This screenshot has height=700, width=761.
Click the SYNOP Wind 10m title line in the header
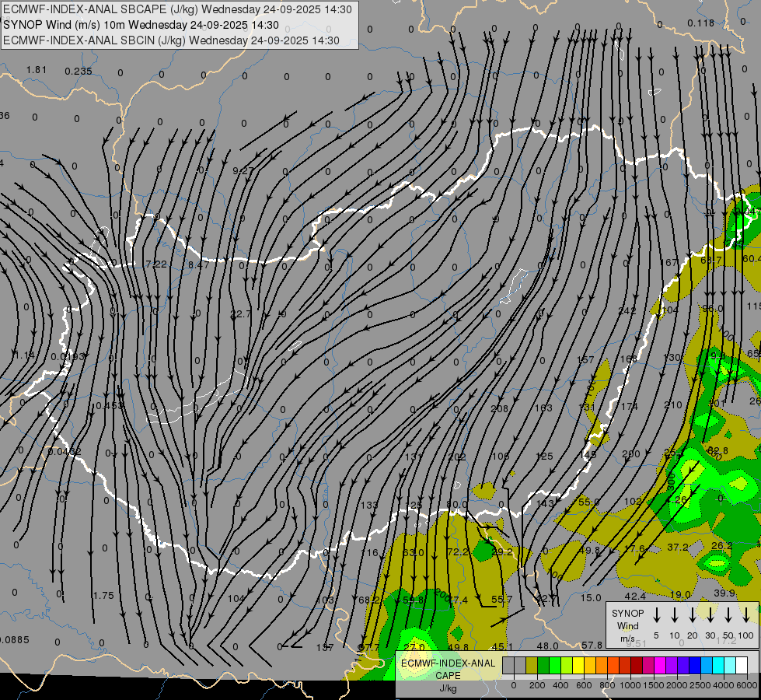click(x=141, y=25)
